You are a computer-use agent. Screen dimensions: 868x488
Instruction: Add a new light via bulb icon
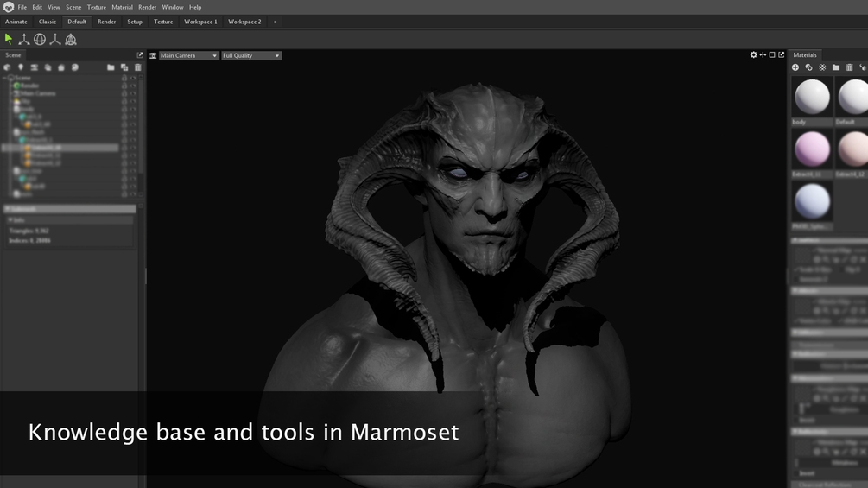pyautogui.click(x=21, y=67)
